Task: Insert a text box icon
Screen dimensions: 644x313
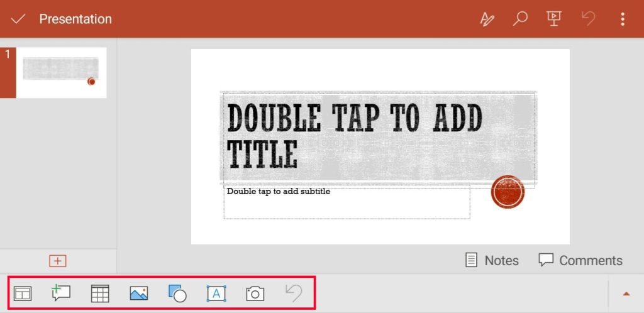Action: click(x=216, y=294)
